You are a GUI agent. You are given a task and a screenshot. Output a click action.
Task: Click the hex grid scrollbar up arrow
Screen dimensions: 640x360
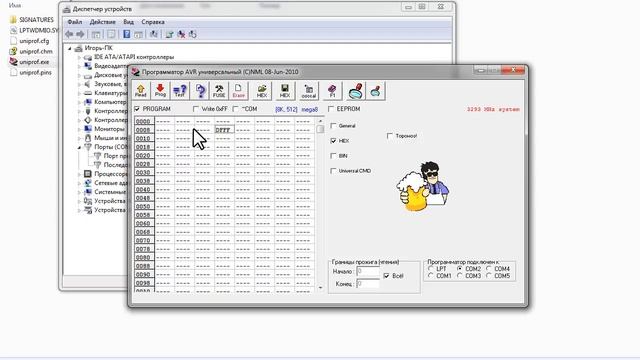click(320, 121)
